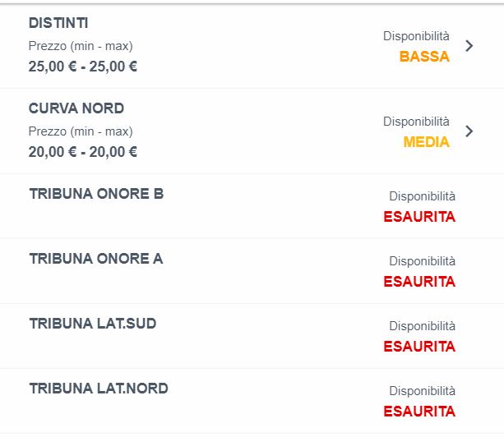
Task: Click ESAURITA status for Tribuna Onore A
Action: (419, 282)
